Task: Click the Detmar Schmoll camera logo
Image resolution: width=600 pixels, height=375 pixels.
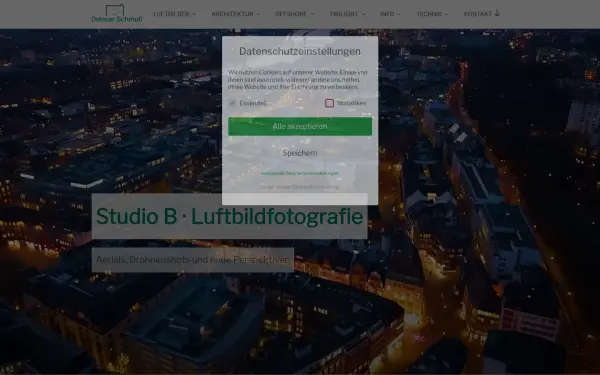Action: tap(117, 14)
